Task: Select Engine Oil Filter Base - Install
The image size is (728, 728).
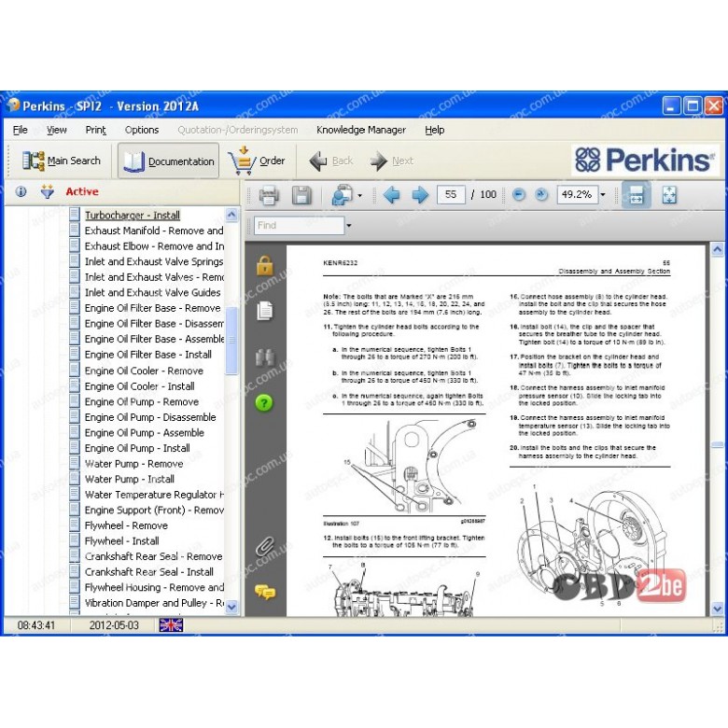Action: tap(148, 355)
